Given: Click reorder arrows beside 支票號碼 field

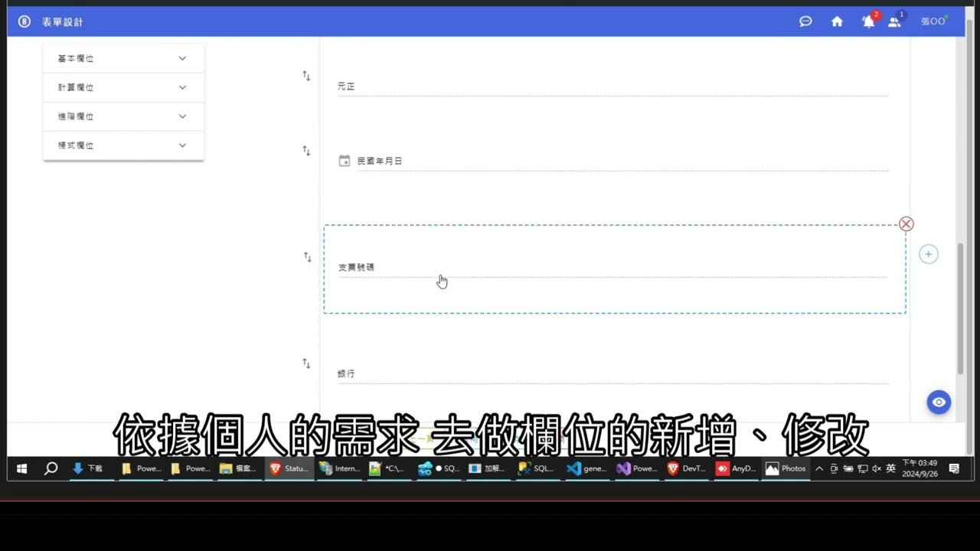Looking at the screenshot, I should click(306, 257).
